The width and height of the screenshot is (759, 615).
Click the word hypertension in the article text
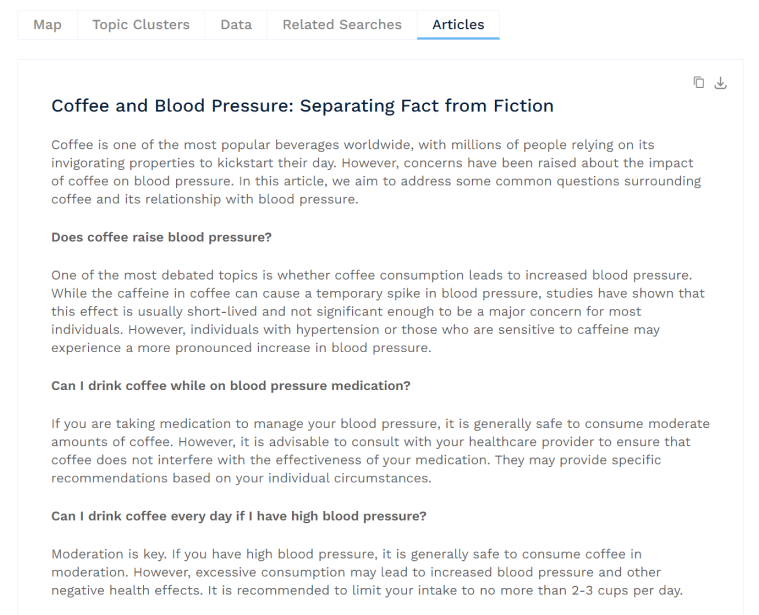tap(338, 330)
